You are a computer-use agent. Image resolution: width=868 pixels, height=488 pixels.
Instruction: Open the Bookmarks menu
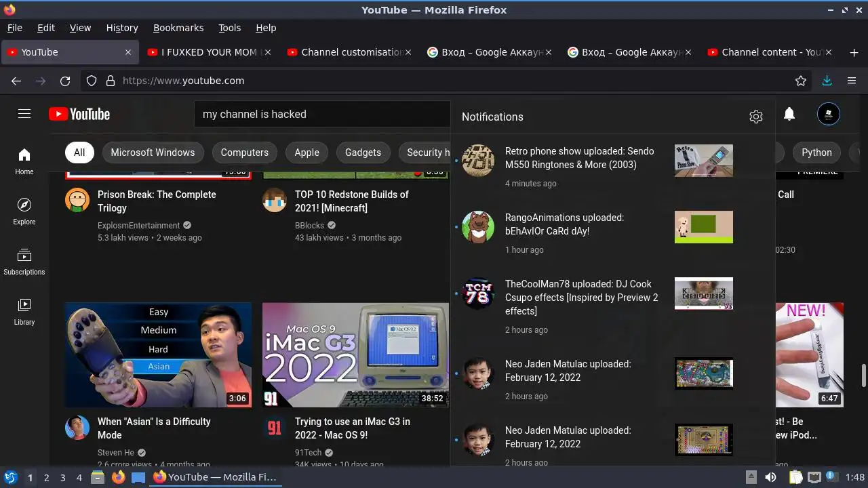178,28
